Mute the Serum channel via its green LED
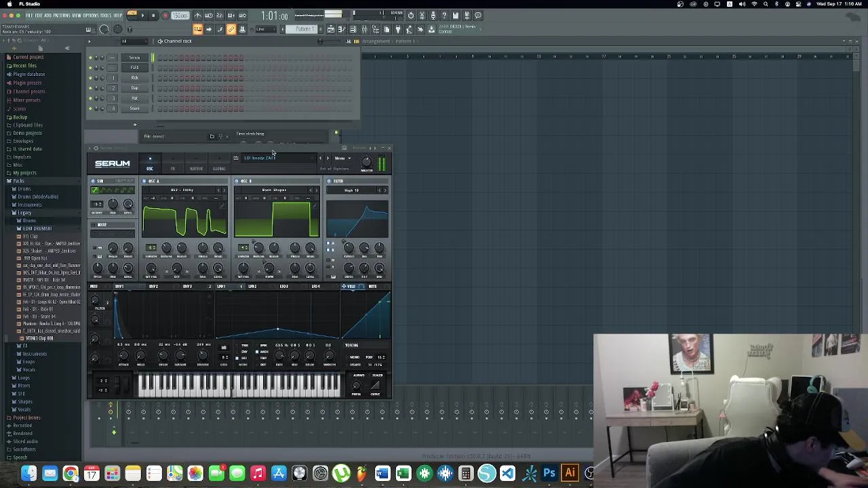Screen dimensions: 868x488 90,58
